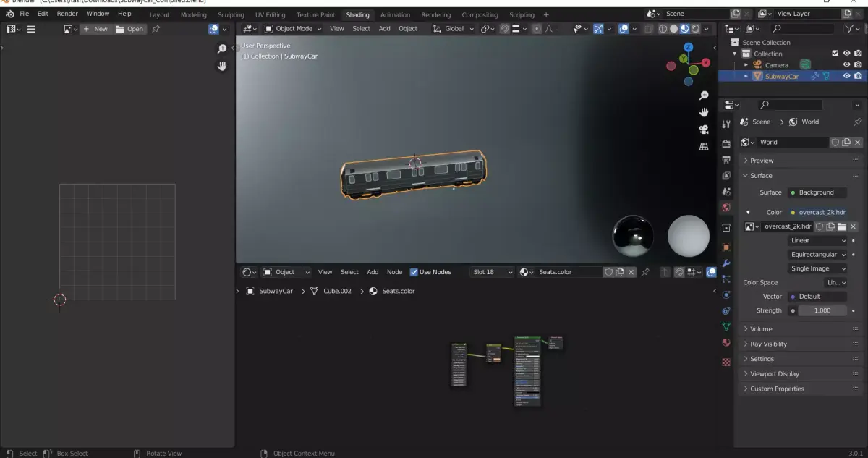Open the Single Image source dropdown

(817, 268)
